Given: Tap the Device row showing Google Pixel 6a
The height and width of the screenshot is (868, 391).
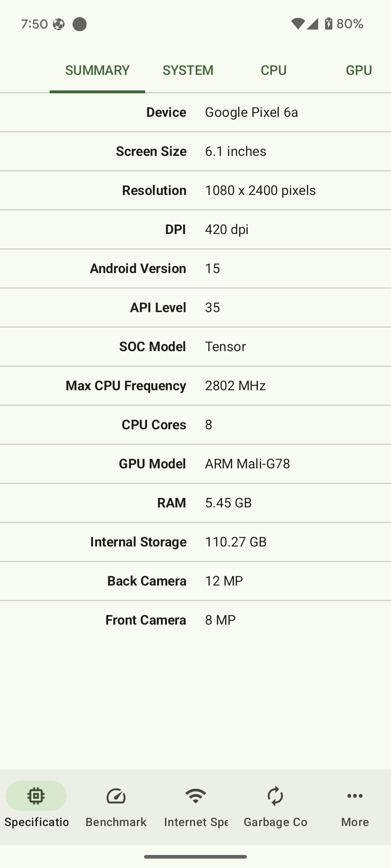Looking at the screenshot, I should tap(195, 112).
